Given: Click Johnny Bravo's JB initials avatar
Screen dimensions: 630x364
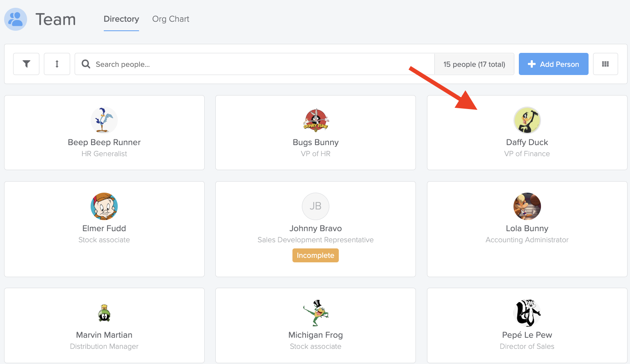Looking at the screenshot, I should [x=315, y=206].
